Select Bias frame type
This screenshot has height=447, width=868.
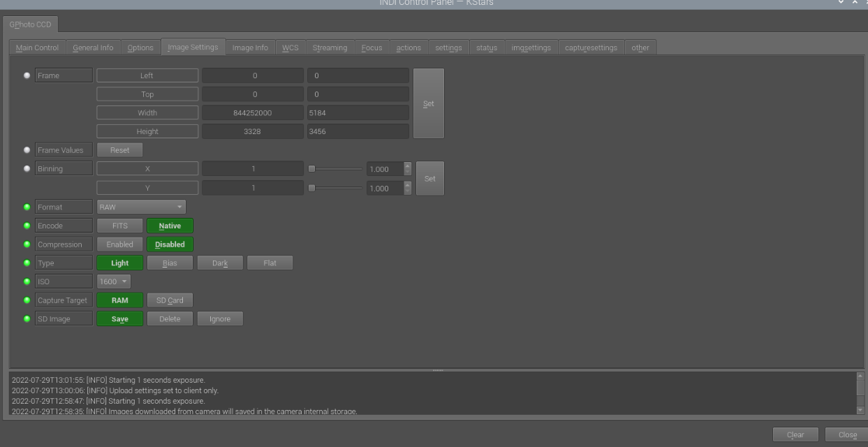170,263
